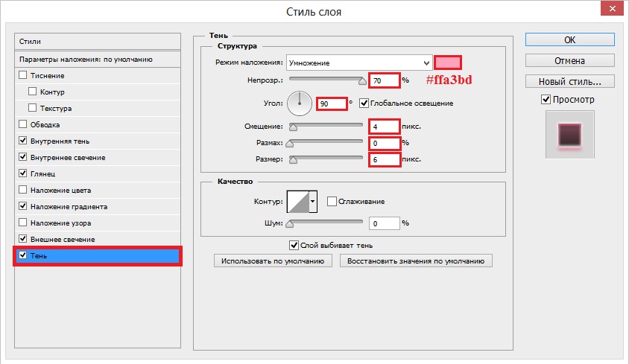Toggle the Контур sub-effect checkbox

click(x=33, y=92)
